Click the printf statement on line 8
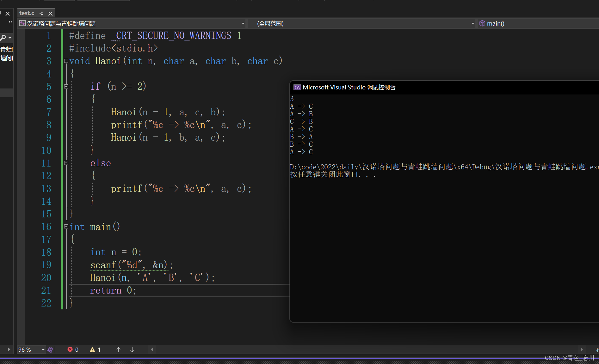The height and width of the screenshot is (364, 599). tap(181, 124)
